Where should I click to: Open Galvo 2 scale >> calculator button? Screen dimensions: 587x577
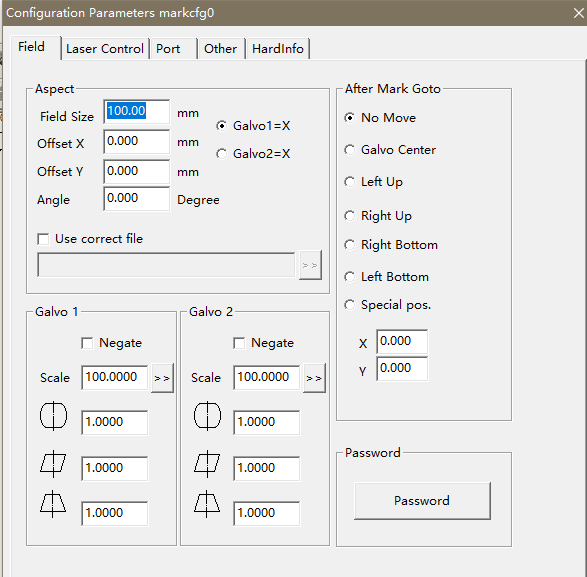(x=314, y=378)
